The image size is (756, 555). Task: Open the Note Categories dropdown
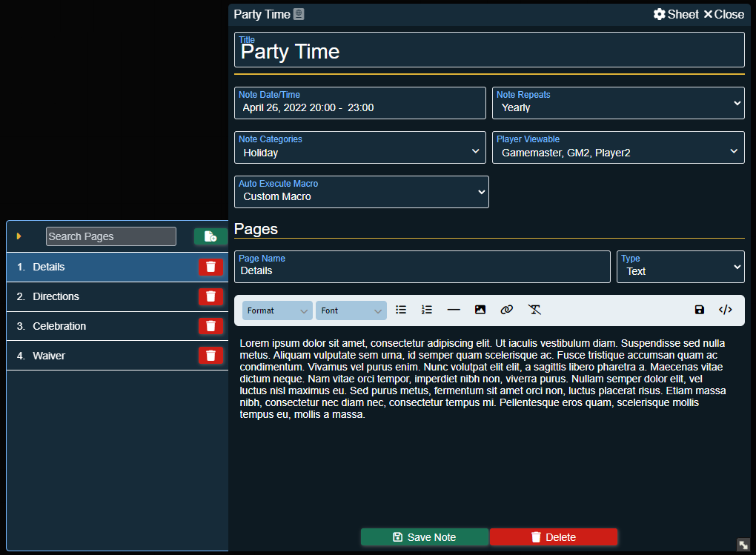(360, 147)
